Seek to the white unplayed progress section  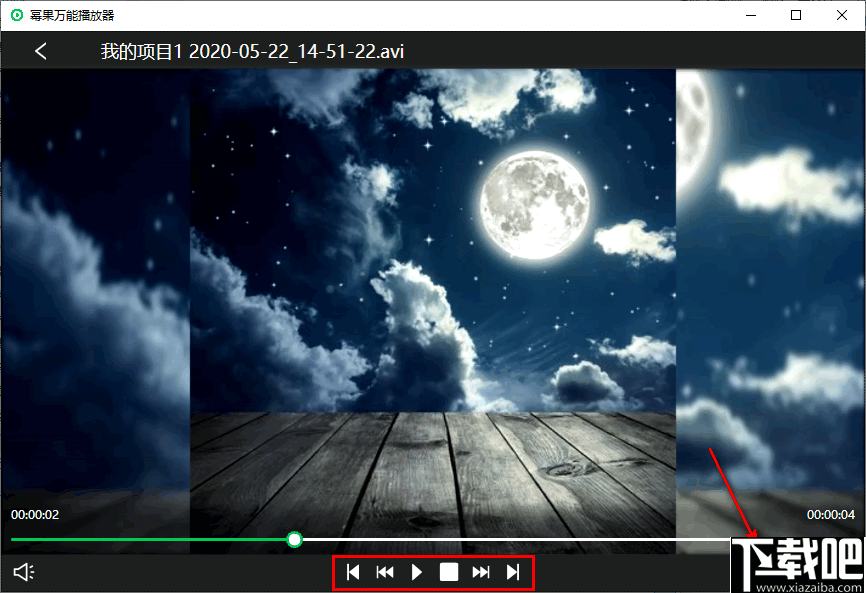point(516,539)
